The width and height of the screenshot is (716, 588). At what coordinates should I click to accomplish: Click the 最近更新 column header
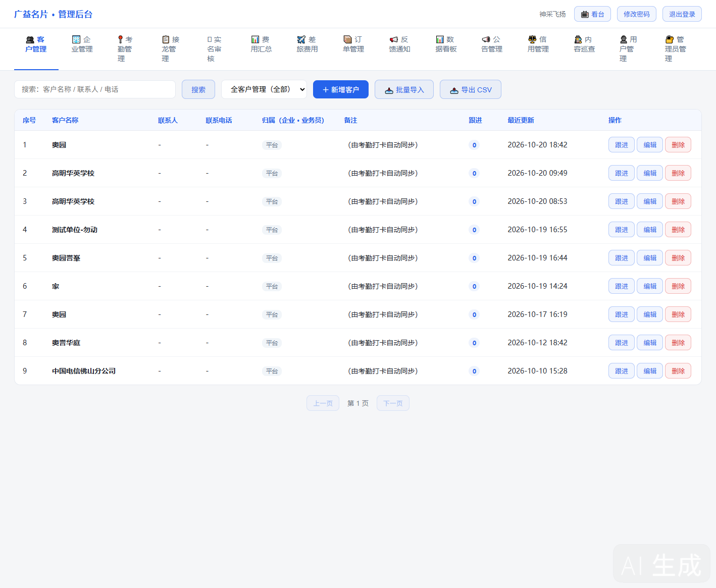[x=521, y=120]
